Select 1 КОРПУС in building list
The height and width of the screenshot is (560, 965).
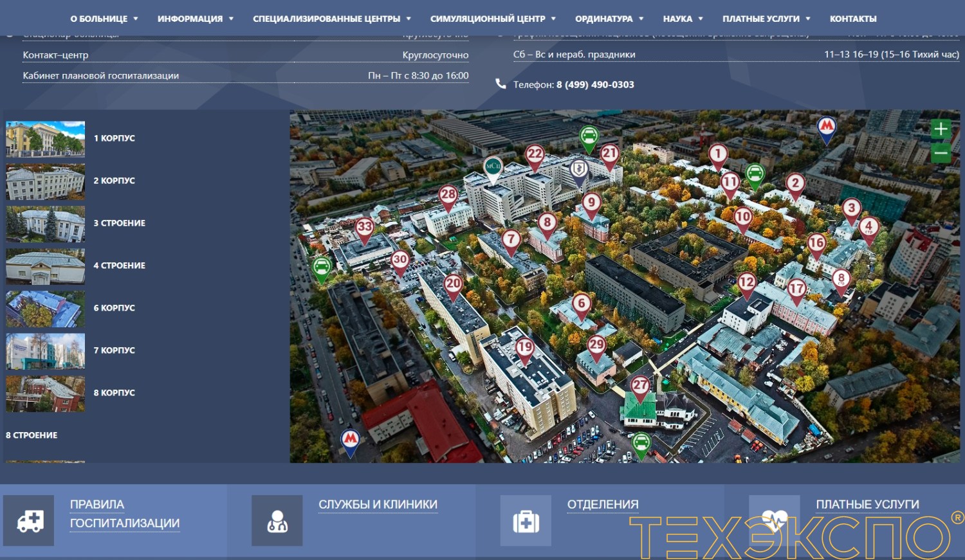[x=115, y=138]
